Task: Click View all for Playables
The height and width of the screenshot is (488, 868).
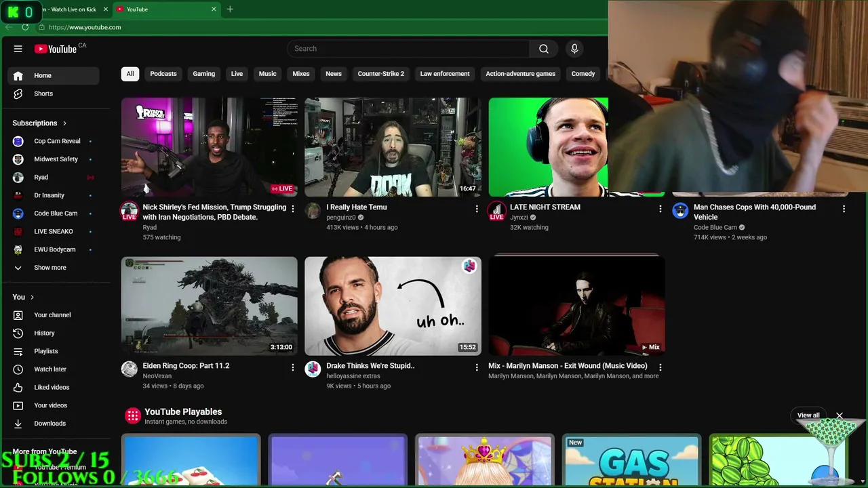Action: pyautogui.click(x=808, y=415)
